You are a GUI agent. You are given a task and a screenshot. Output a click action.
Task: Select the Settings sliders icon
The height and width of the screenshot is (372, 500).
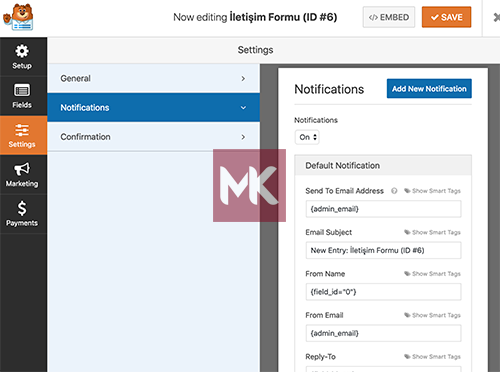(22, 130)
